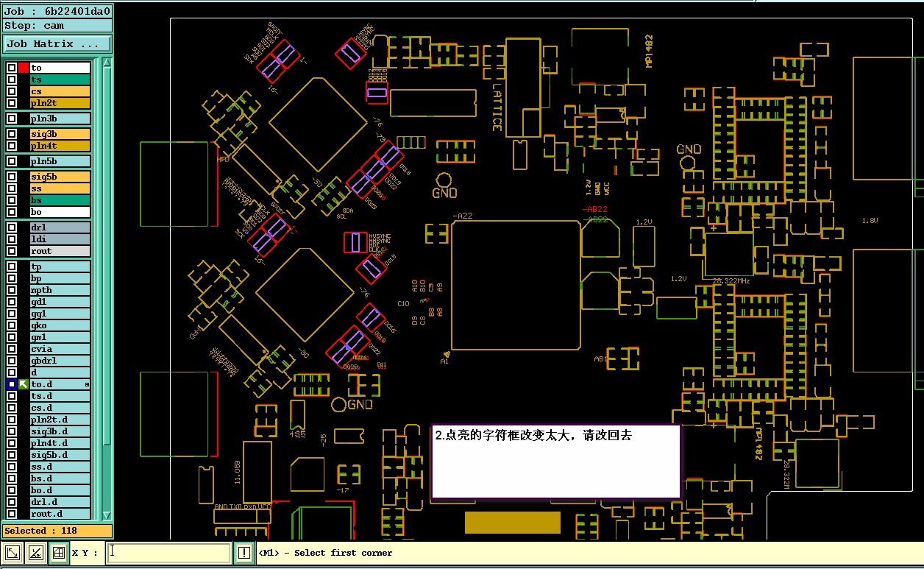The width and height of the screenshot is (924, 569).
Task: Select the cs.d layer name
Action: pos(60,408)
